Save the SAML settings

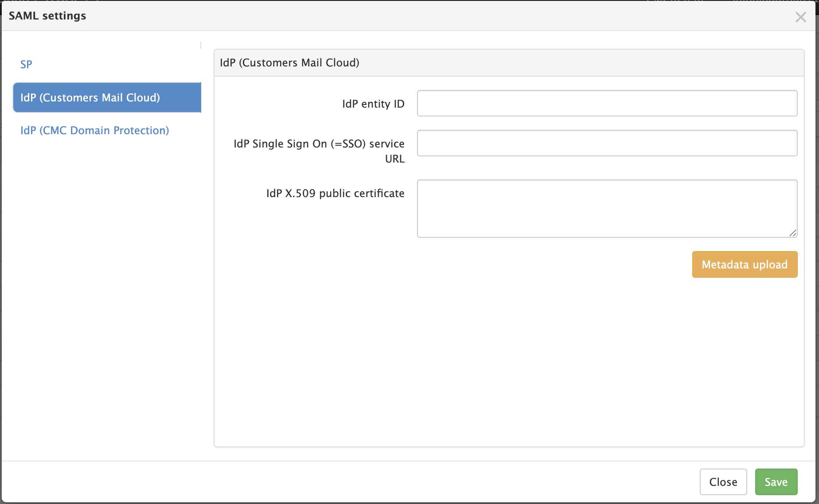click(x=776, y=482)
